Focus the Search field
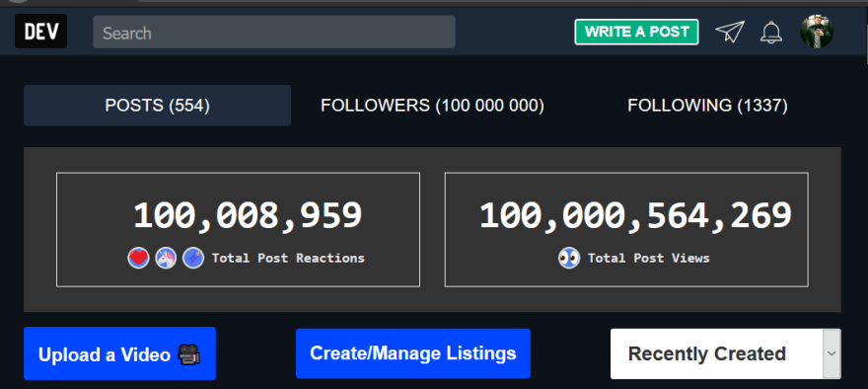Viewport: 868px width, 389px height. click(274, 33)
